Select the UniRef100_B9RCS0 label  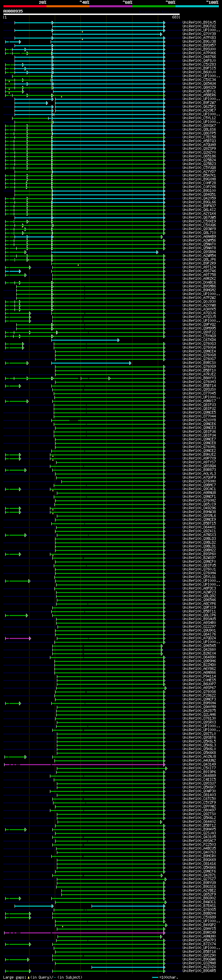coord(199,363)
